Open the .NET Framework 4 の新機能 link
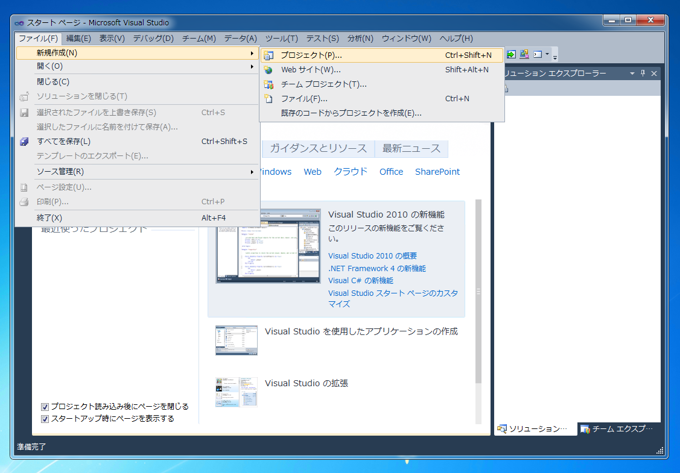 [377, 269]
